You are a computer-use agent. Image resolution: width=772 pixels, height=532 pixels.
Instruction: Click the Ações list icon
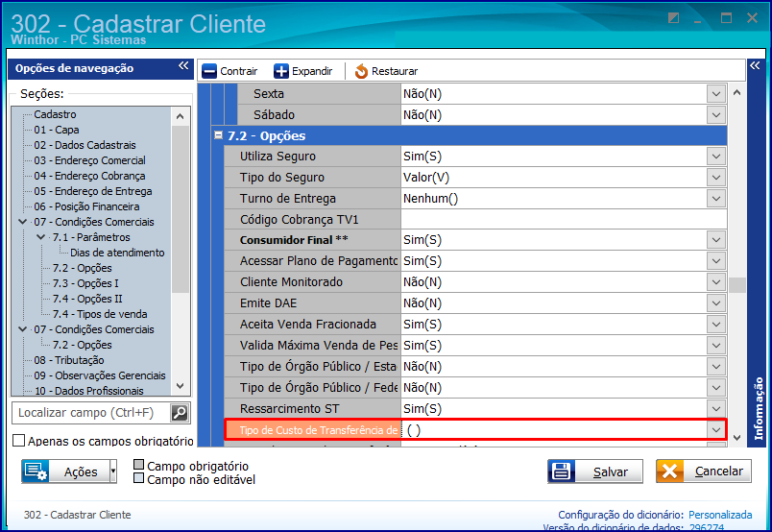[35, 472]
